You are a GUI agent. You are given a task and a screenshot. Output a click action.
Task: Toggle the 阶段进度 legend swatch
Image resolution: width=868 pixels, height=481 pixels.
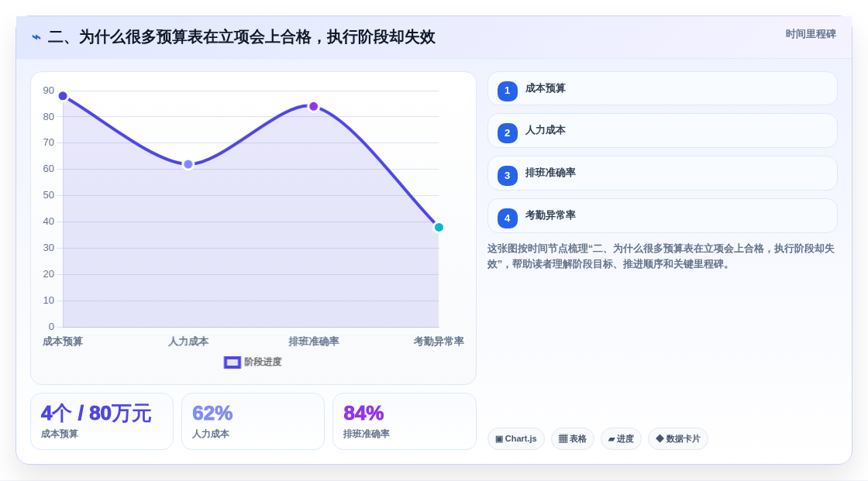coord(232,362)
